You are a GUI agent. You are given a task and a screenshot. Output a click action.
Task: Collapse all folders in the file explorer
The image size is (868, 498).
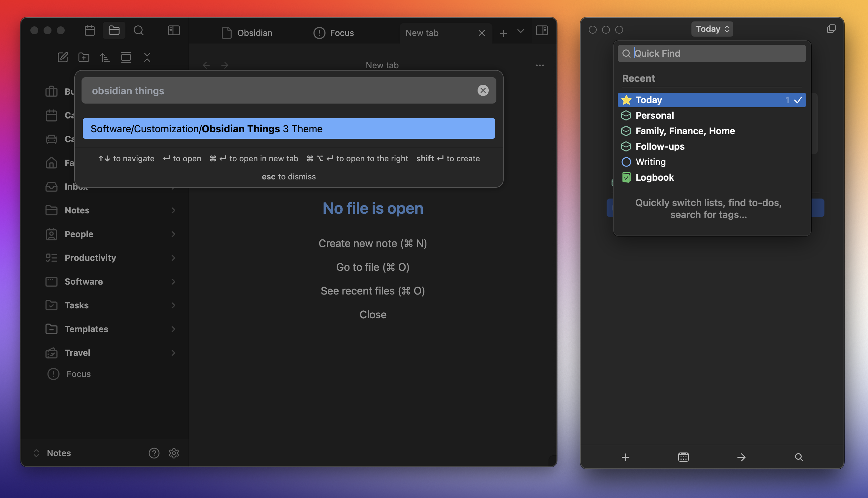(147, 57)
